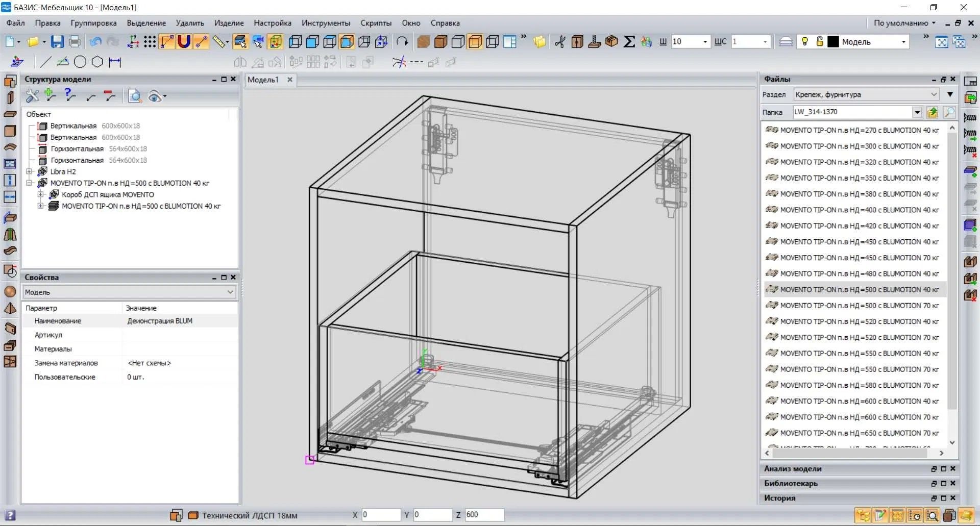
Task: Click the wardrobe cabinet icon
Action: click(577, 42)
